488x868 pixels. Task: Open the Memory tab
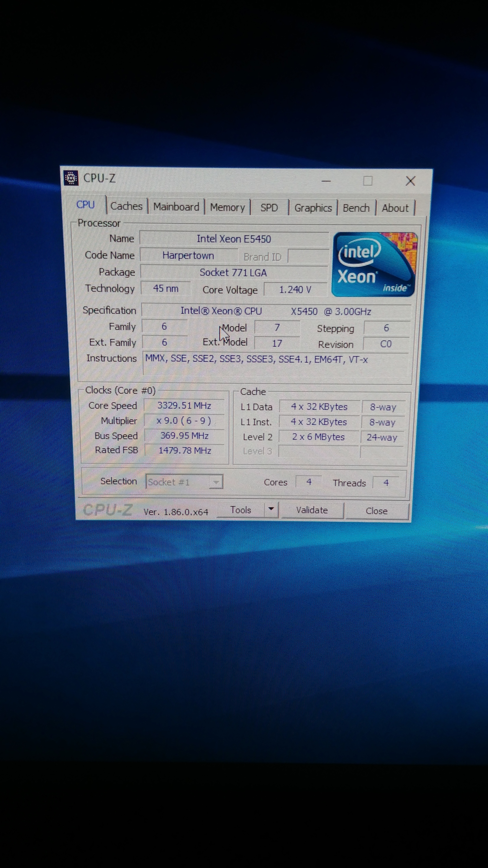[x=227, y=207]
